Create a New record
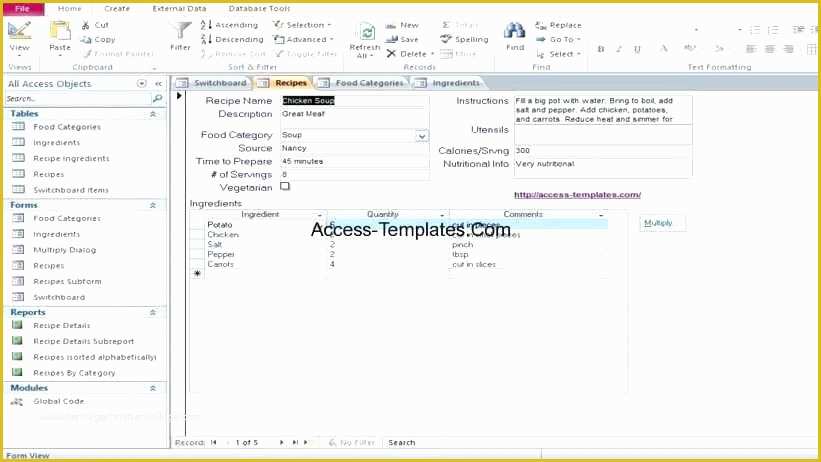The height and width of the screenshot is (462, 821). [402, 25]
